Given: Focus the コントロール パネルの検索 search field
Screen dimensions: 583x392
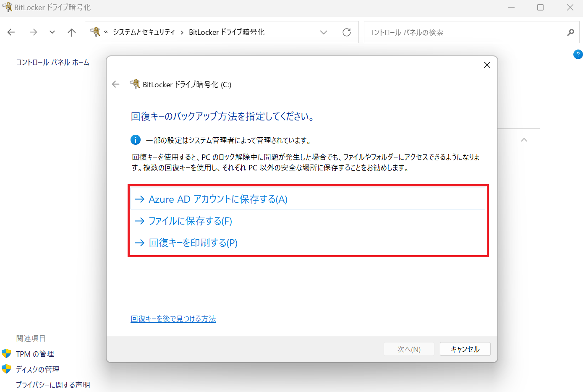Looking at the screenshot, I should point(471,32).
